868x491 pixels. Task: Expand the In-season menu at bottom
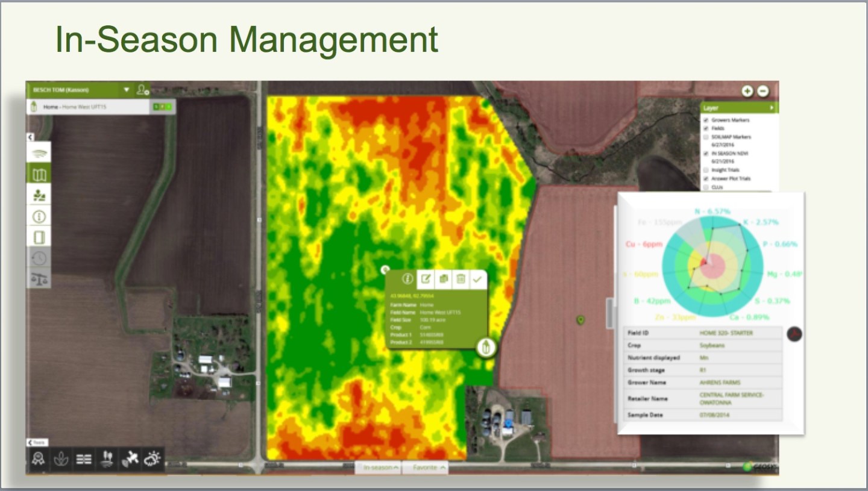pyautogui.click(x=378, y=468)
